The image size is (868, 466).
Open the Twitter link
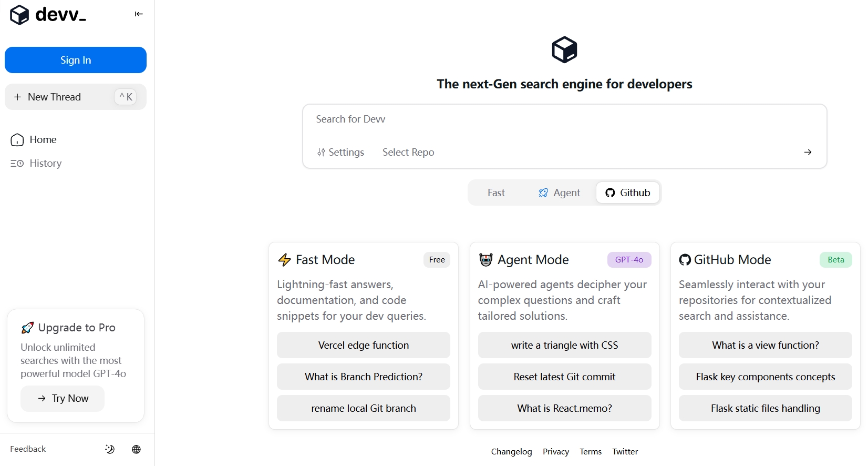(625, 451)
